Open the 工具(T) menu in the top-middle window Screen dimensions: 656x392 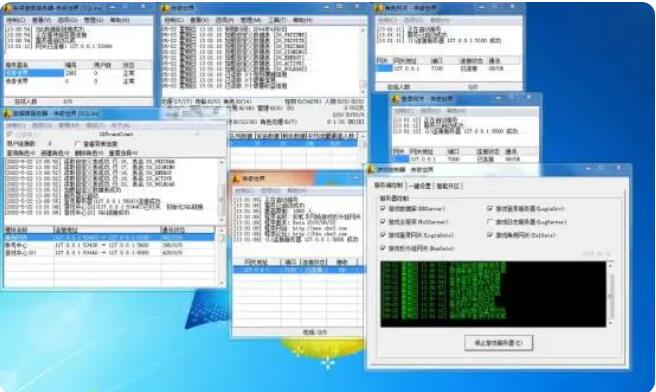coord(277,20)
